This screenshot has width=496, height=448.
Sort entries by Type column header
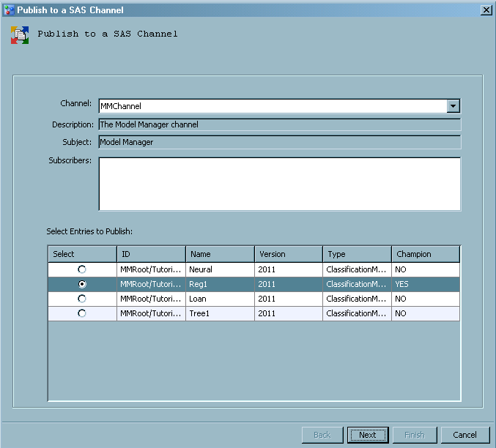358,254
